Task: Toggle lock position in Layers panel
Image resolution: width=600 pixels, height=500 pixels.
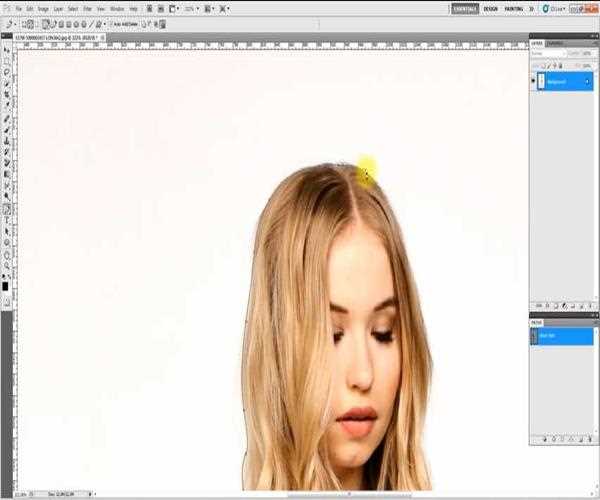Action: [555, 66]
